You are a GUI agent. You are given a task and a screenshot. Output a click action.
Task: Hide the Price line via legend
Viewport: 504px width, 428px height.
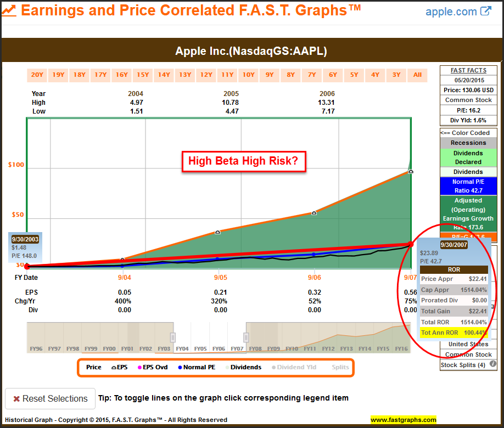tap(93, 367)
